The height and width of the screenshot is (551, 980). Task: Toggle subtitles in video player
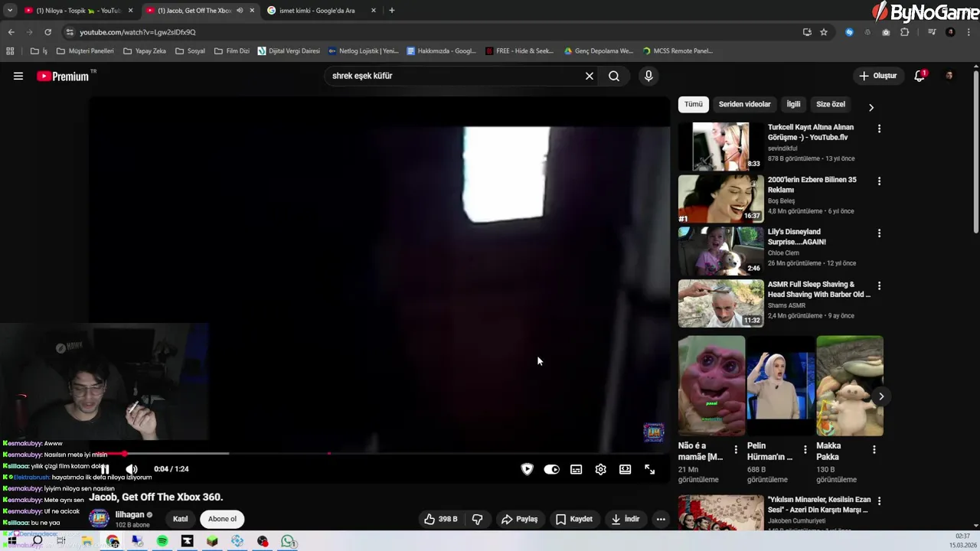point(576,469)
